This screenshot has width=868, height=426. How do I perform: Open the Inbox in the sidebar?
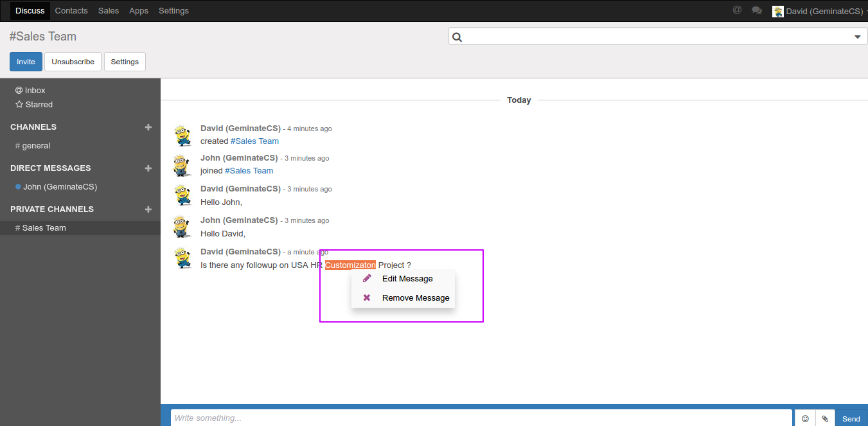30,91
